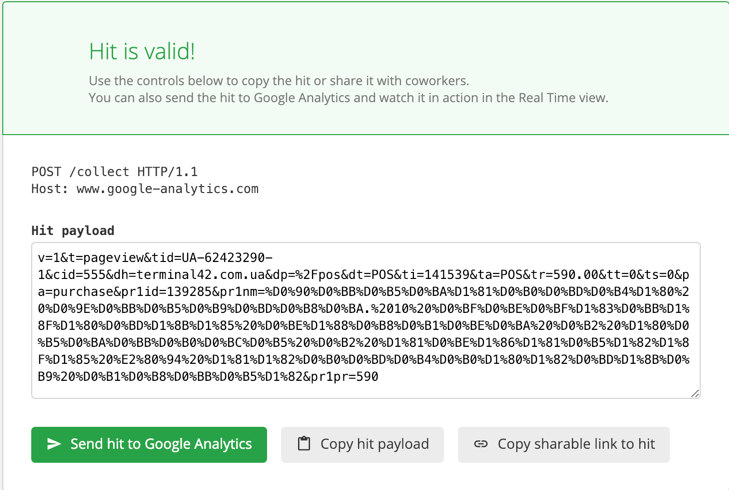Click the 'POST /collect HTTP/1.1' line
Viewport: 729px width, 490px height.
coord(114,172)
